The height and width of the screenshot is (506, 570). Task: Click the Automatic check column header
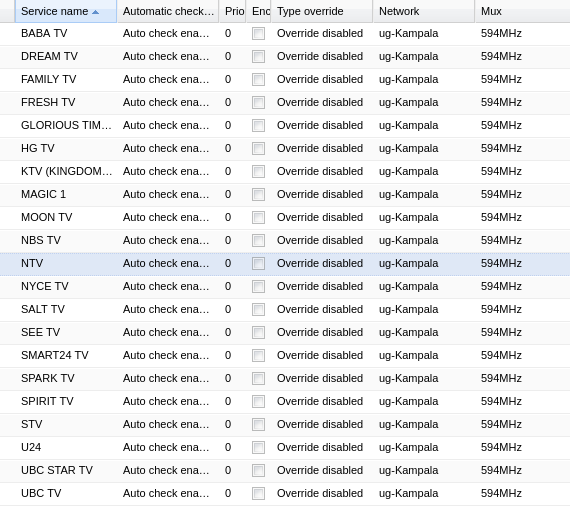[168, 11]
